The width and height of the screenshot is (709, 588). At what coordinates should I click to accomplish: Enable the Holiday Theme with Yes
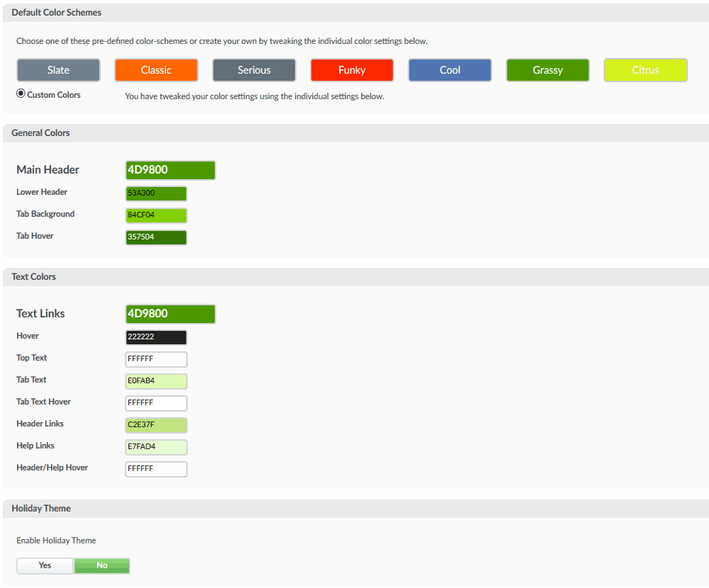45,565
